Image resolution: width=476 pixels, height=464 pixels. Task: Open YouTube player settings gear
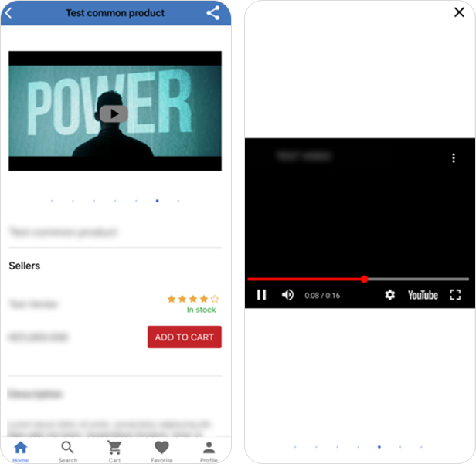coord(389,295)
